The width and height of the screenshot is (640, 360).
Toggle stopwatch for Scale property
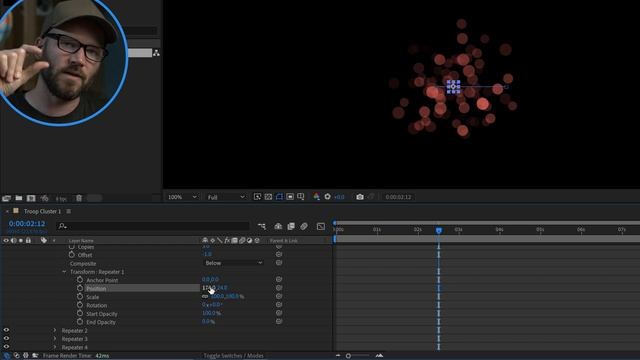pos(80,297)
